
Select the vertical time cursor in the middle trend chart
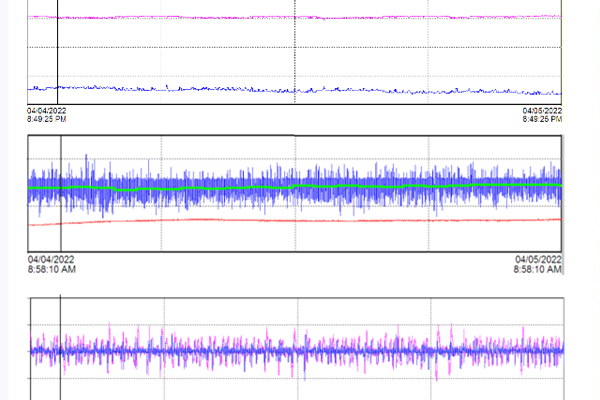(x=61, y=193)
